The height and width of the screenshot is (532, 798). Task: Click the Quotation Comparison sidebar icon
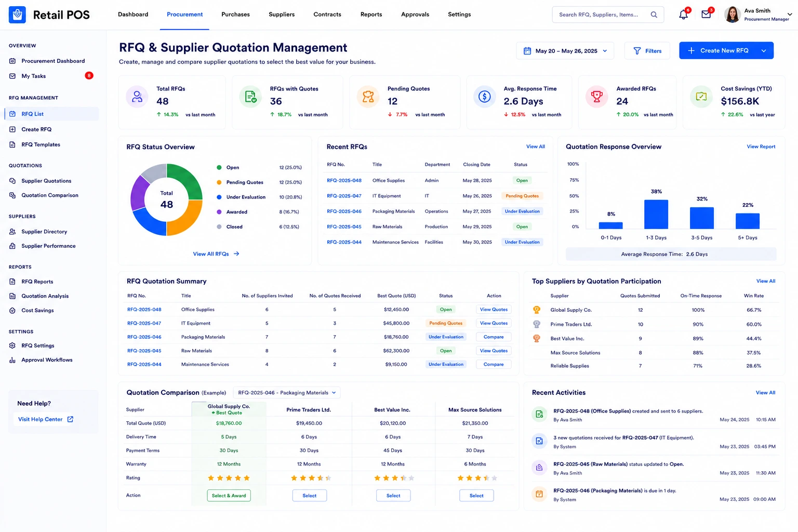12,195
